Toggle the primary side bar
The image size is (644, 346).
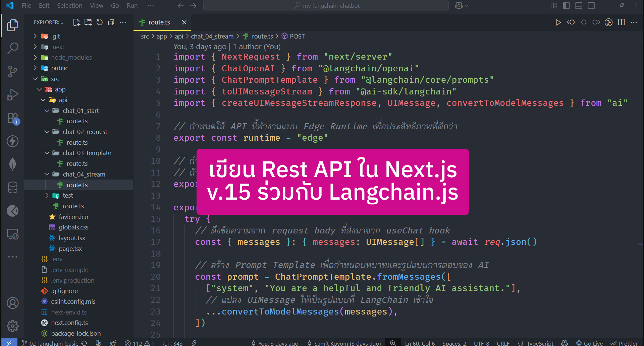pyautogui.click(x=566, y=6)
